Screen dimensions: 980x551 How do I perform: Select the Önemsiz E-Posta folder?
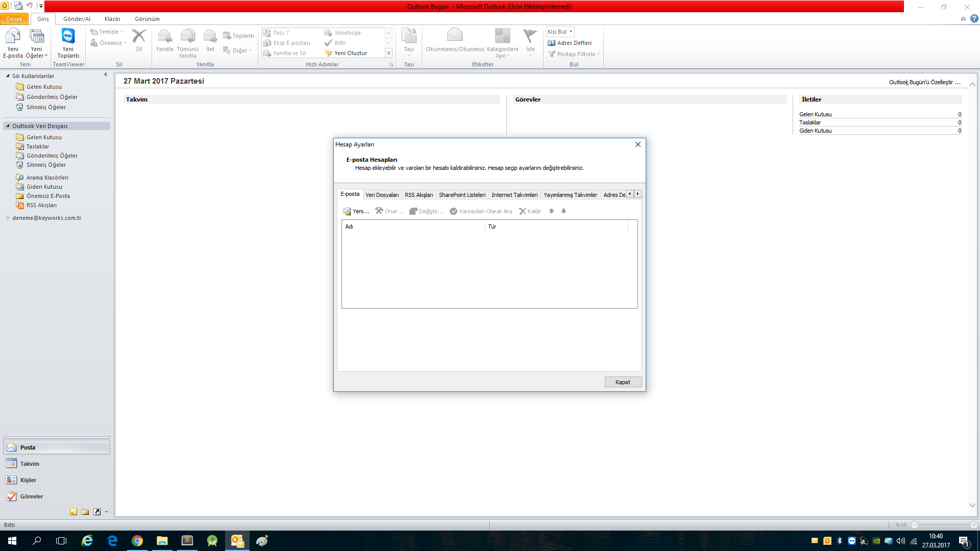click(48, 196)
